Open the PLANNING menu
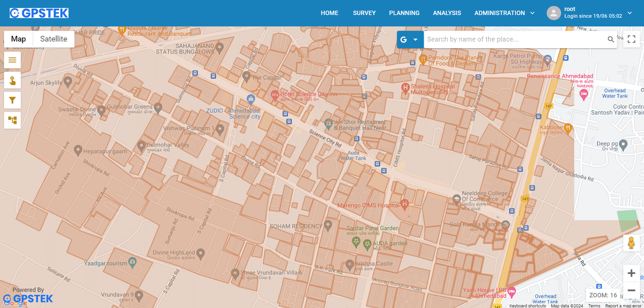The width and height of the screenshot is (644, 308). pyautogui.click(x=404, y=13)
